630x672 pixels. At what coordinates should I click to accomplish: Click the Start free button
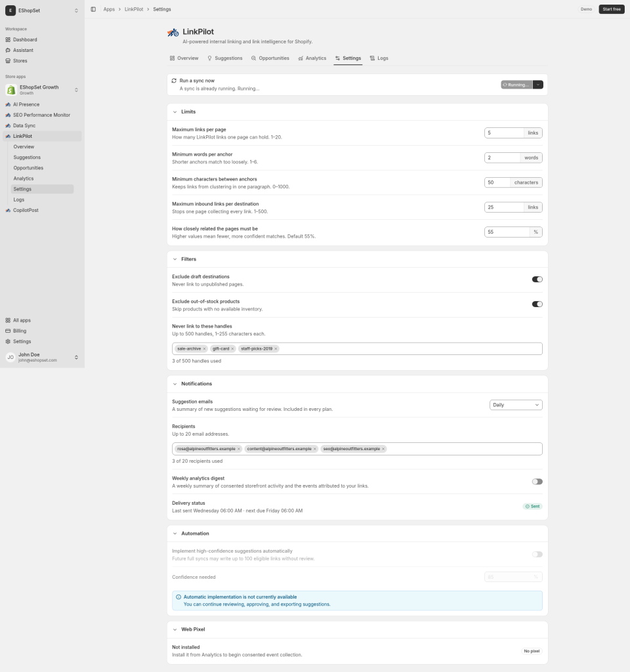coord(612,9)
